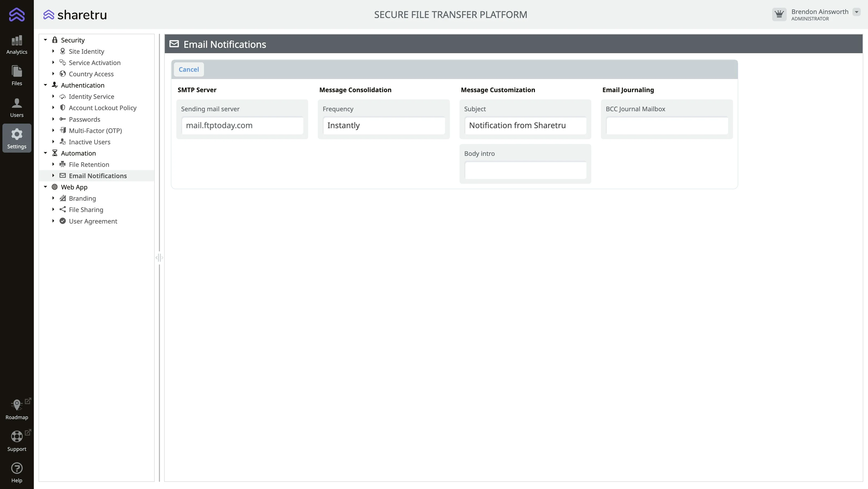Image resolution: width=868 pixels, height=489 pixels.
Task: Open the Branding settings item
Action: 82,198
